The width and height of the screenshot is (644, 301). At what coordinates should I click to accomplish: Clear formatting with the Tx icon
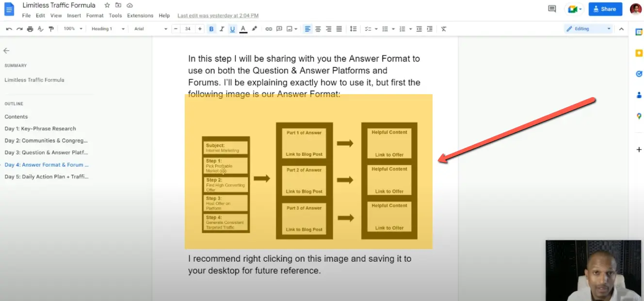coord(443,29)
